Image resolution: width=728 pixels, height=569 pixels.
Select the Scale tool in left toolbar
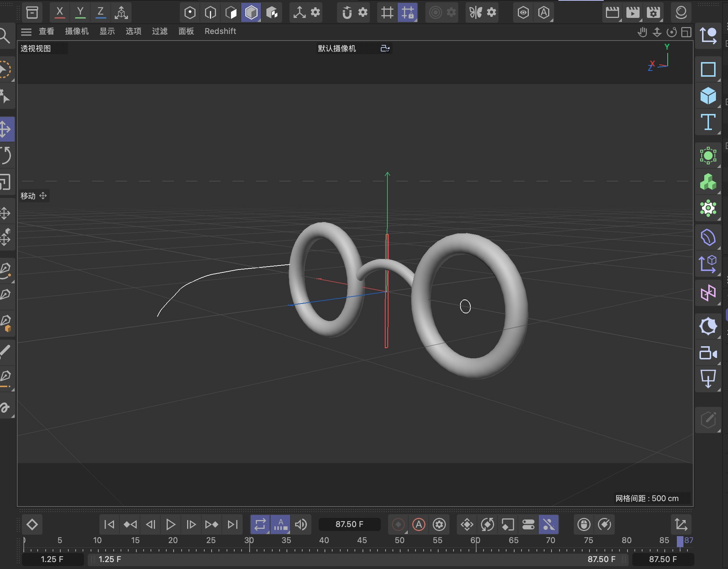click(x=5, y=182)
